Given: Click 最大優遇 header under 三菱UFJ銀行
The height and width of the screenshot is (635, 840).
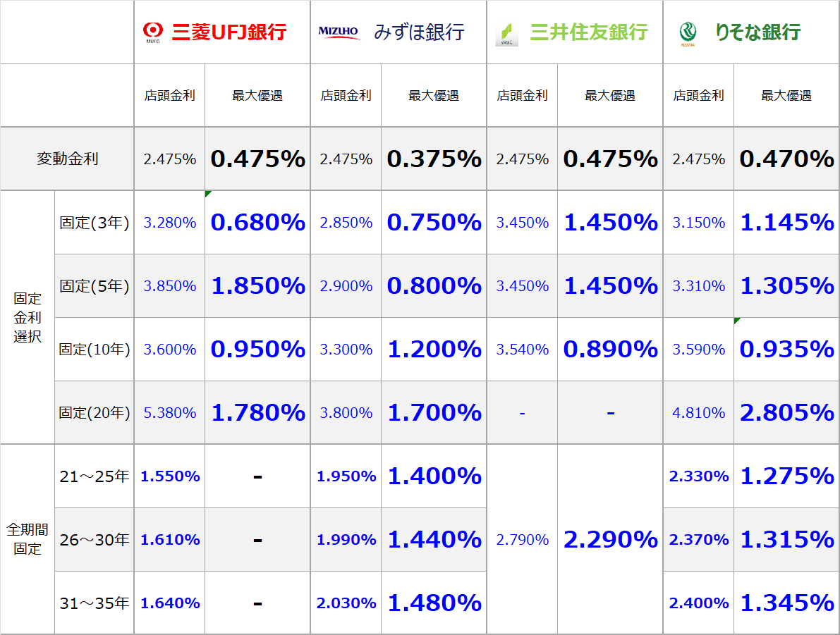Looking at the screenshot, I should click(257, 95).
